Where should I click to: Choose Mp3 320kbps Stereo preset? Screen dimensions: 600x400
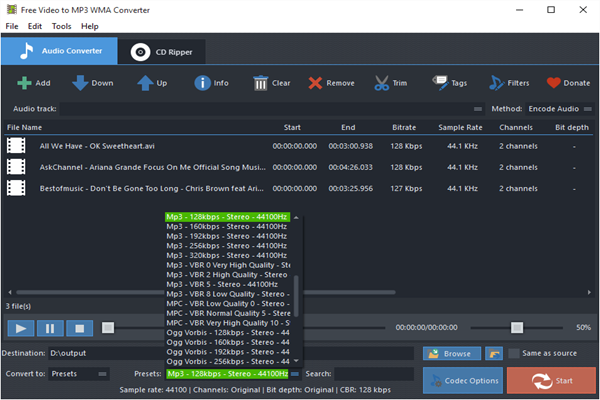tap(227, 255)
